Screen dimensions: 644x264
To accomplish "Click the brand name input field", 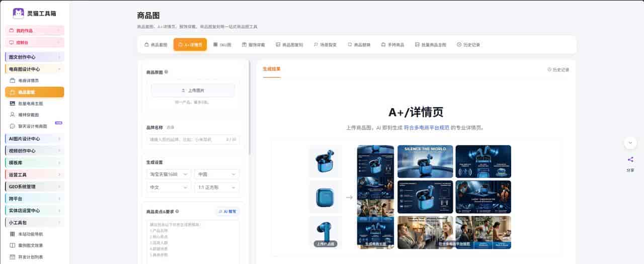I will click(x=193, y=139).
